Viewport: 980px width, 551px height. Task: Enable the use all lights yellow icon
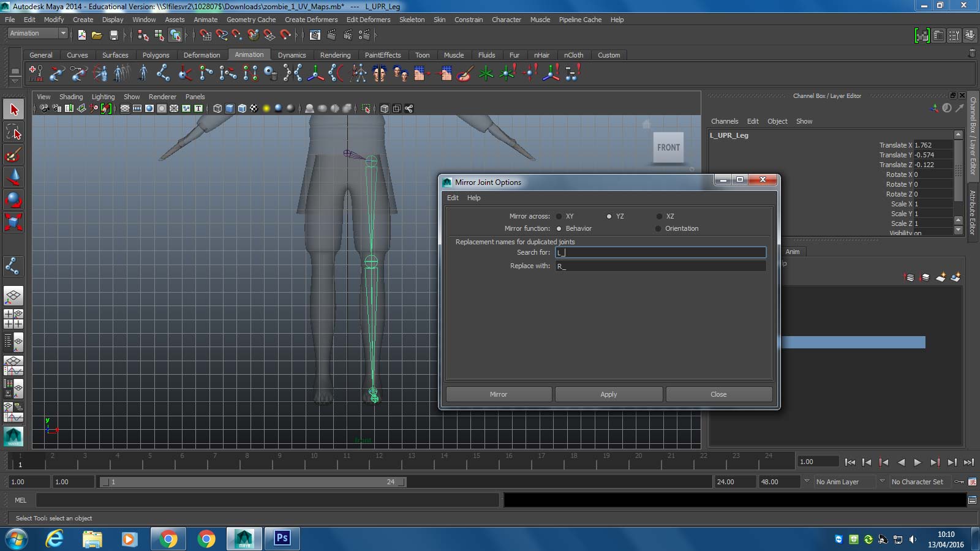266,108
